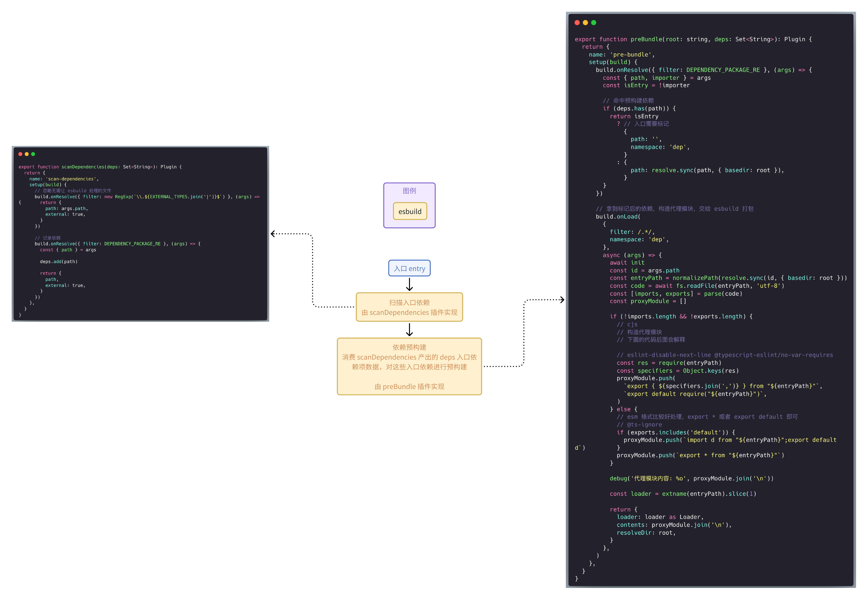The width and height of the screenshot is (868, 600).
Task: Click the red dot in the scanDependencies code window
Action: click(x=20, y=154)
